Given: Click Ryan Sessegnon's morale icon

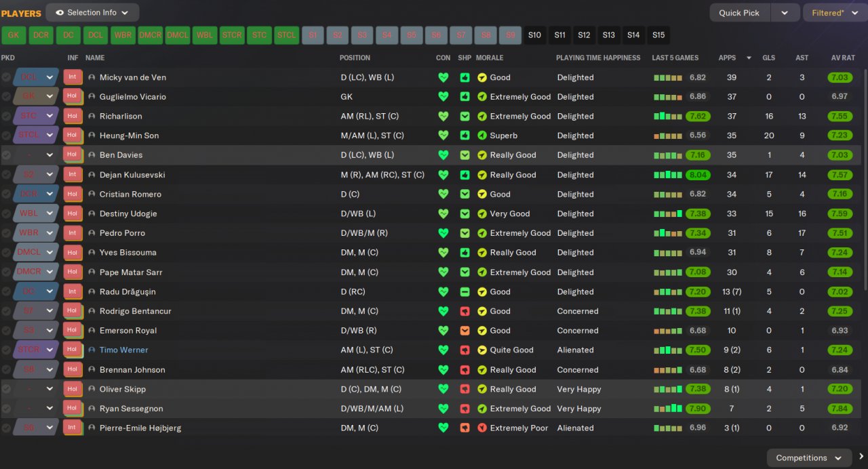Looking at the screenshot, I should (482, 409).
